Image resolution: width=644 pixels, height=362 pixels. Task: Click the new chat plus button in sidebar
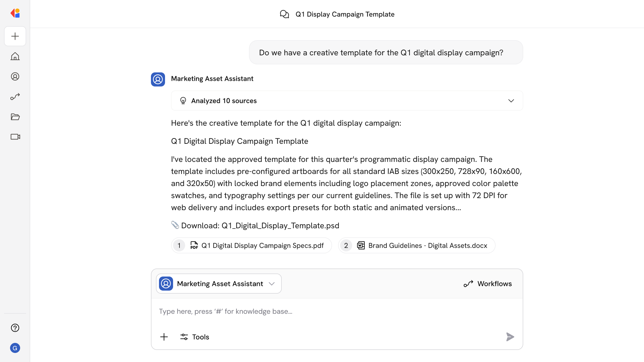pos(15,36)
